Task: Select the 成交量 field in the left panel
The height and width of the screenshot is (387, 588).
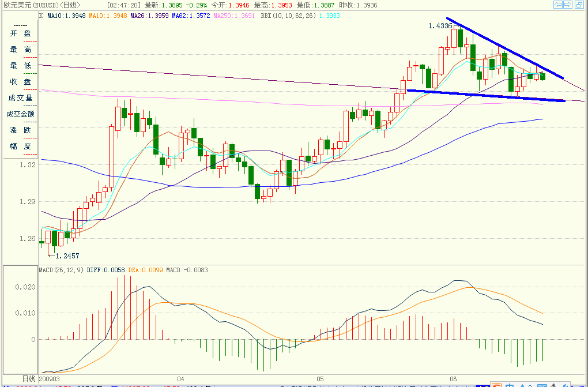Action: 20,98
